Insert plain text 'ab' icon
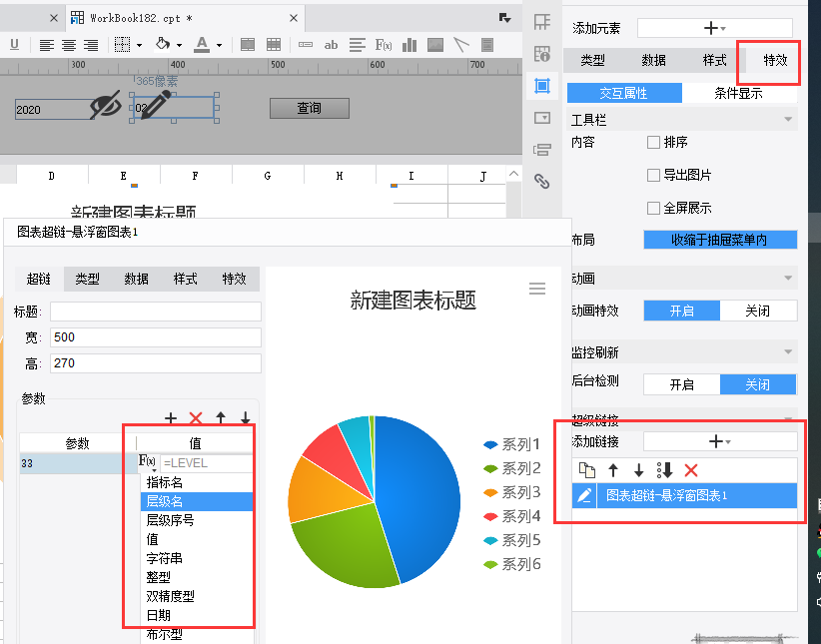Viewport: 821px width, 644px height. pyautogui.click(x=331, y=45)
